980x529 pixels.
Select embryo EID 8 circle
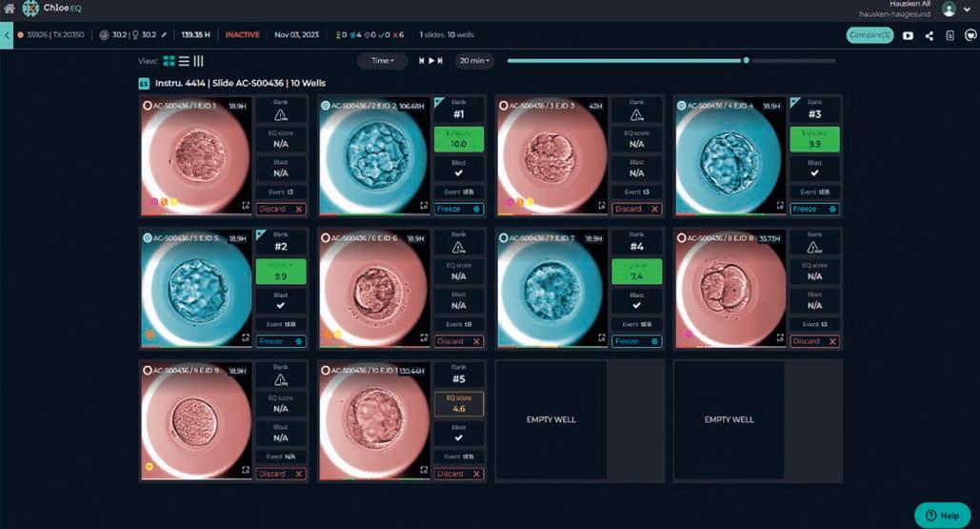pyautogui.click(x=681, y=238)
